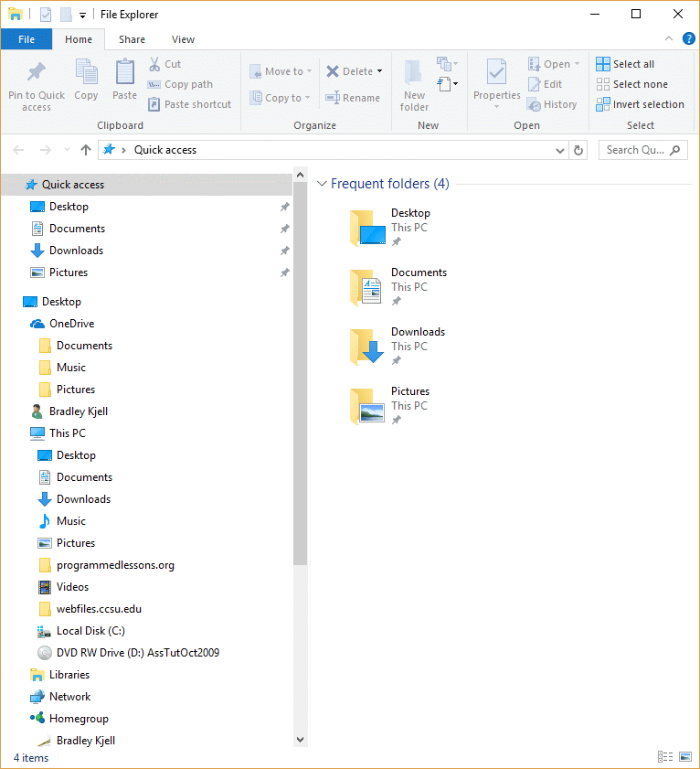This screenshot has height=769, width=700.
Task: Click Select all in the ribbon
Action: 625,64
